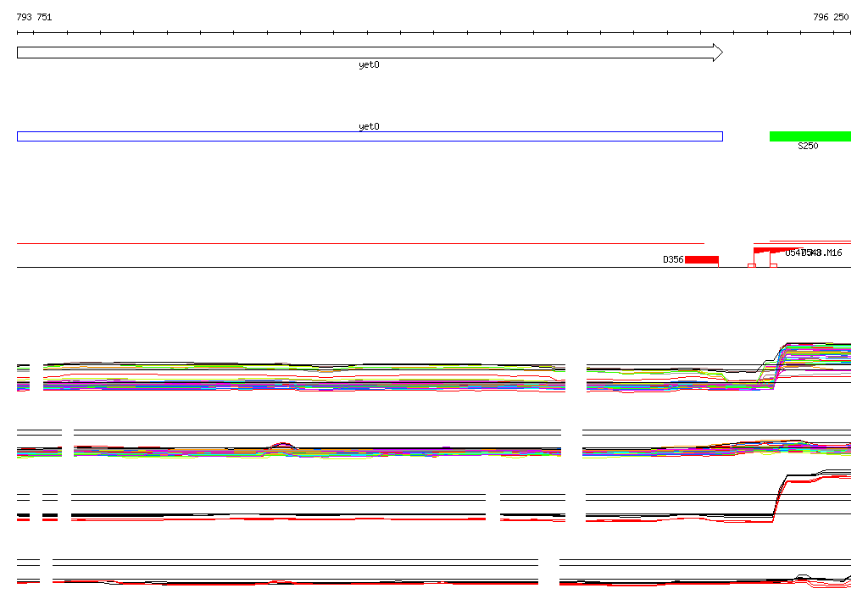Viewport: 868px width, 605px height.
Task: Click the S250 text label
Action: click(808, 146)
